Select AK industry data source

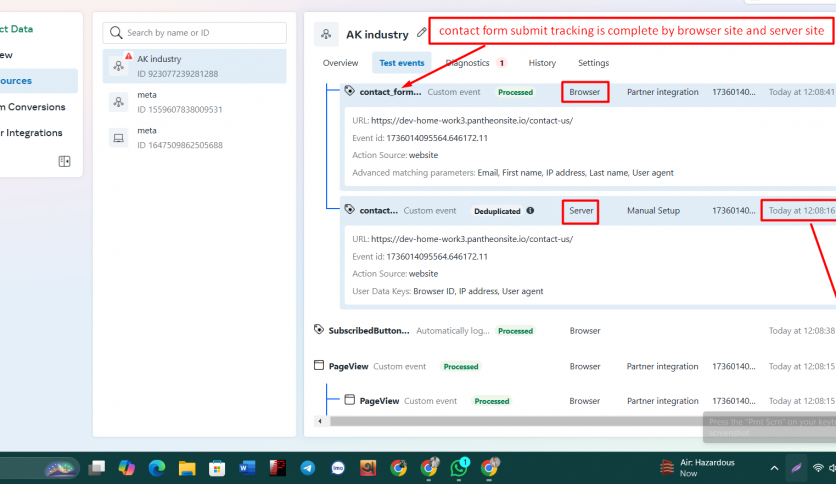pos(195,66)
